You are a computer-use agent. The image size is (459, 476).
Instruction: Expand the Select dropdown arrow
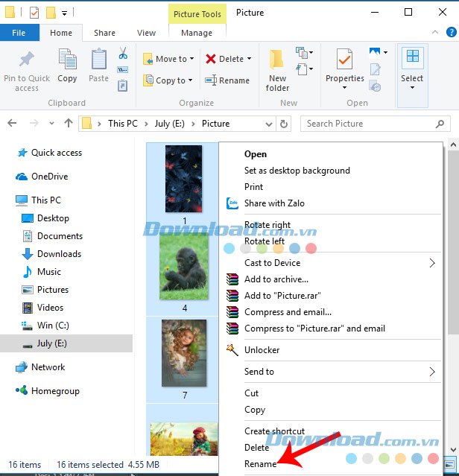coord(412,88)
